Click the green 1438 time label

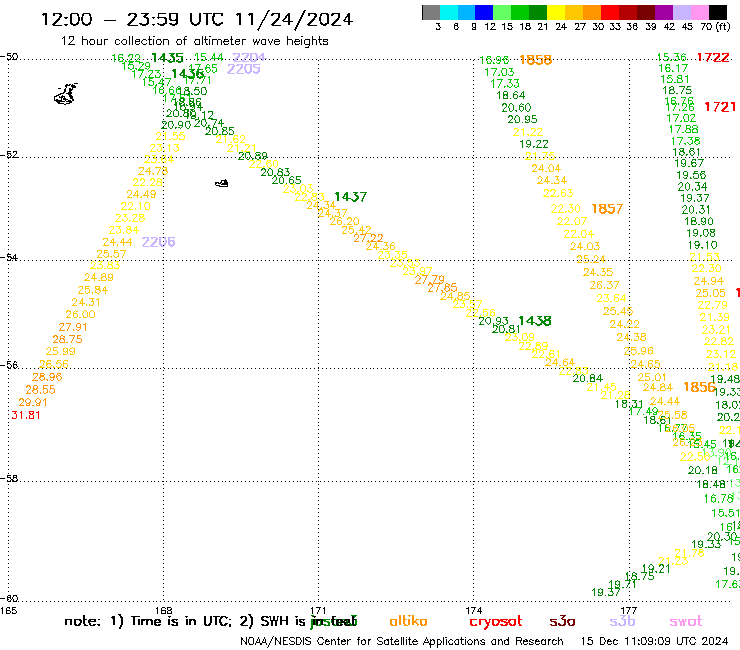(534, 321)
